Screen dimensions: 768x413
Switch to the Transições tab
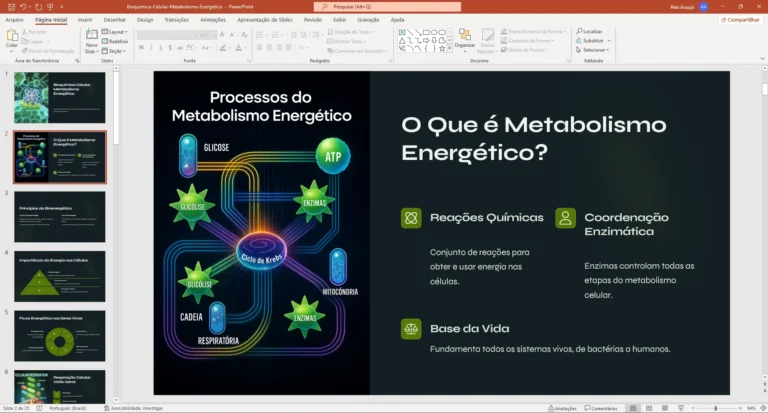176,20
